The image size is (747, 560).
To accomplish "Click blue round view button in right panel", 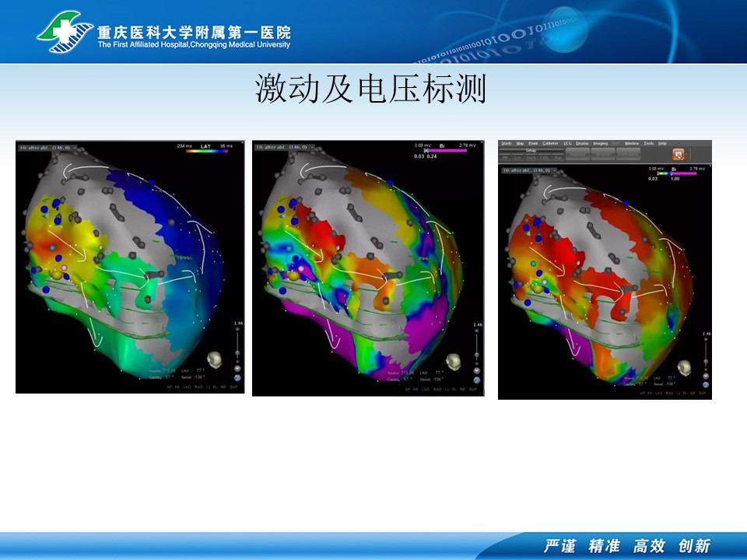I will coord(706,385).
